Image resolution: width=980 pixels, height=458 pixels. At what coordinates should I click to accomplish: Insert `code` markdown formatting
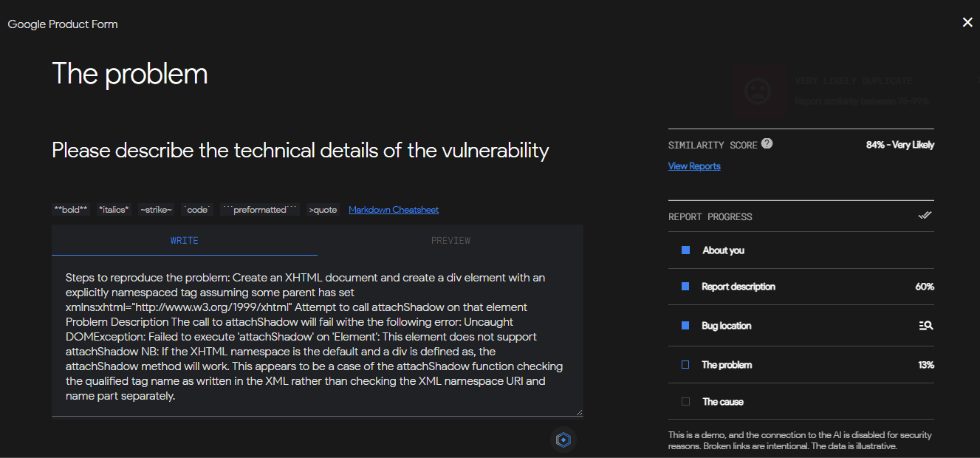click(x=197, y=210)
